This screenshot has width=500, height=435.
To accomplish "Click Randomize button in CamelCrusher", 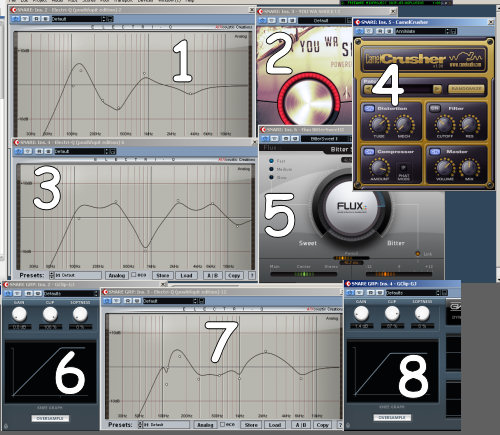I will tap(466, 89).
